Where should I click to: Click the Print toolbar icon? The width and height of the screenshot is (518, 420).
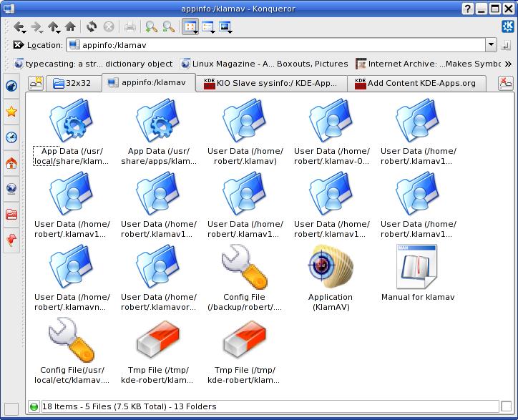pos(129,26)
